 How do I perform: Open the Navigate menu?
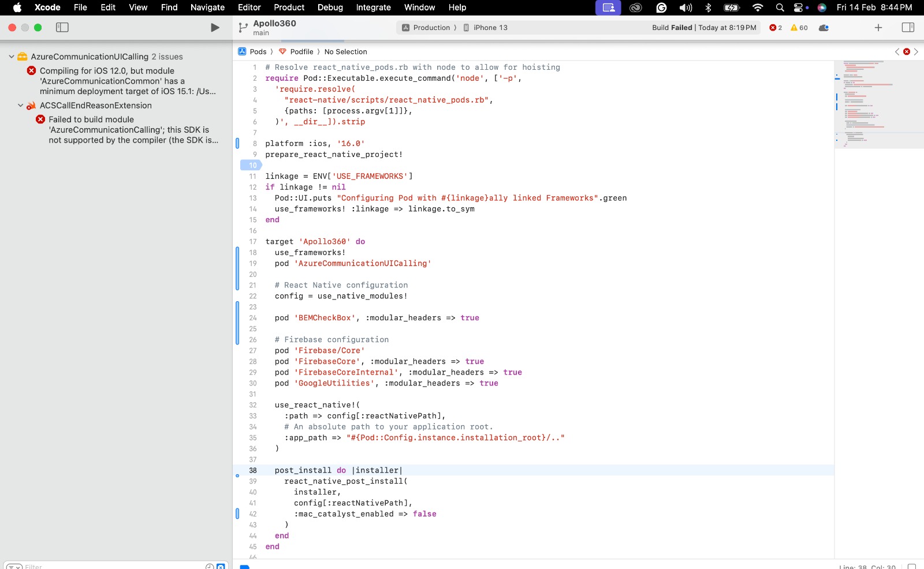[x=207, y=8]
